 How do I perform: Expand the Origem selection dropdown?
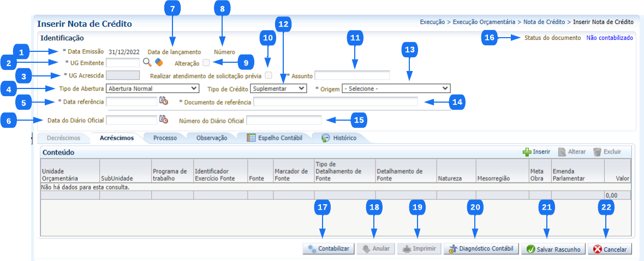click(396, 88)
